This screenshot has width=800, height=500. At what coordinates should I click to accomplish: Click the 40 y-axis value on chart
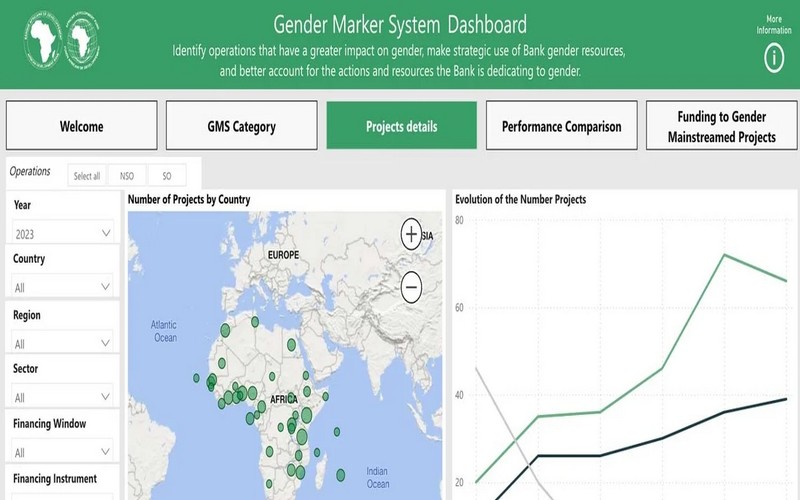point(459,395)
